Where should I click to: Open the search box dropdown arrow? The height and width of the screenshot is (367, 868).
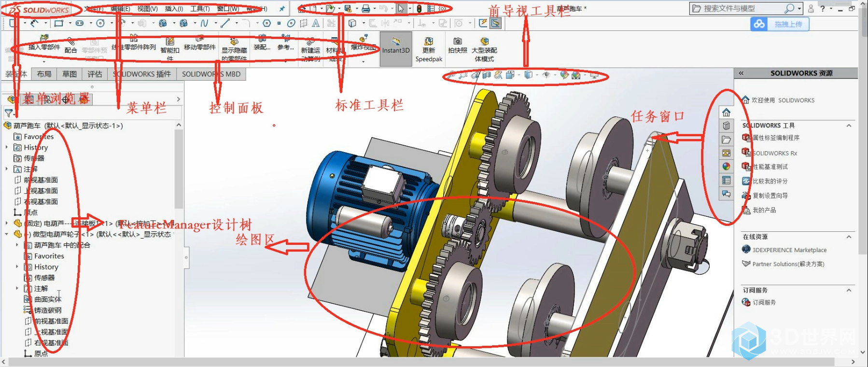point(799,9)
